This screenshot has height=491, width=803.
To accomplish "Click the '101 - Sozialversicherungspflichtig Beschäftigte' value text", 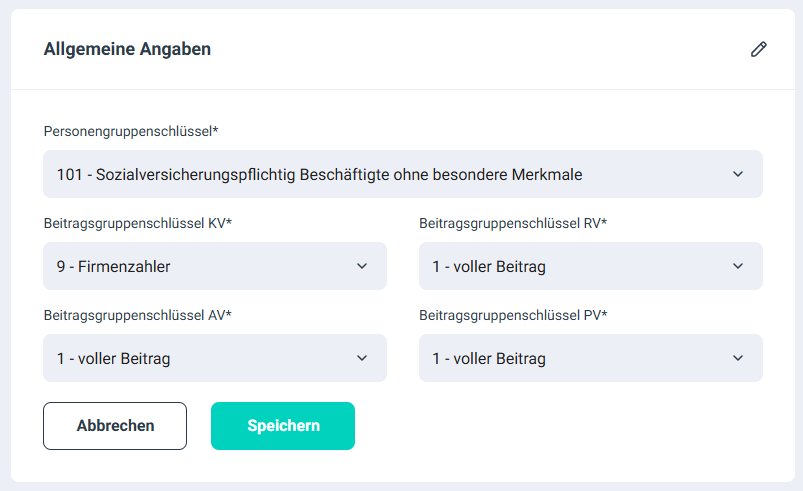I will pyautogui.click(x=319, y=175).
